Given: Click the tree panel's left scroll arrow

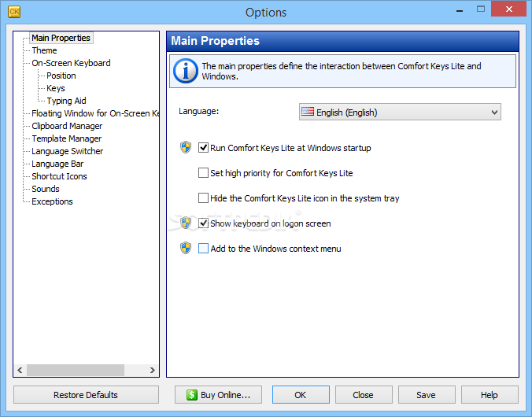Looking at the screenshot, I should tap(20, 370).
